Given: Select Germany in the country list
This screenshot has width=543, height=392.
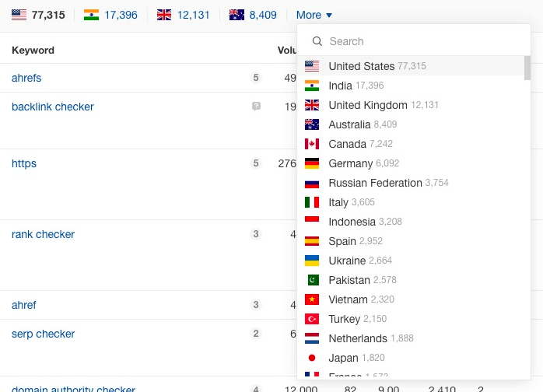Looking at the screenshot, I should coord(411,163).
